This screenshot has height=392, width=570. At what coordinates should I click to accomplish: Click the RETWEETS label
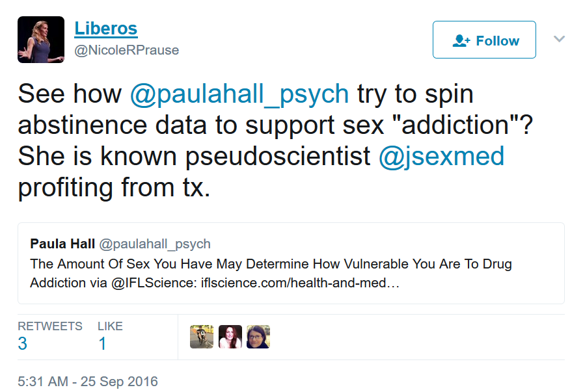tap(50, 326)
